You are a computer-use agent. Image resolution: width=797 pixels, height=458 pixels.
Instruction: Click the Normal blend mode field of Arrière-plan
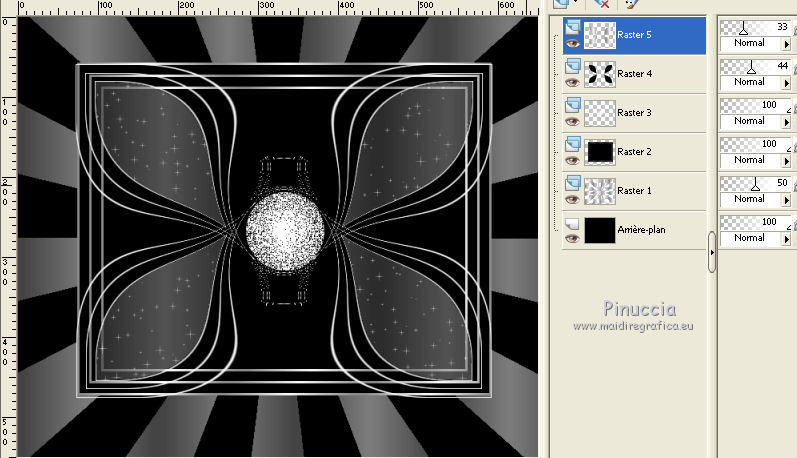(751, 238)
